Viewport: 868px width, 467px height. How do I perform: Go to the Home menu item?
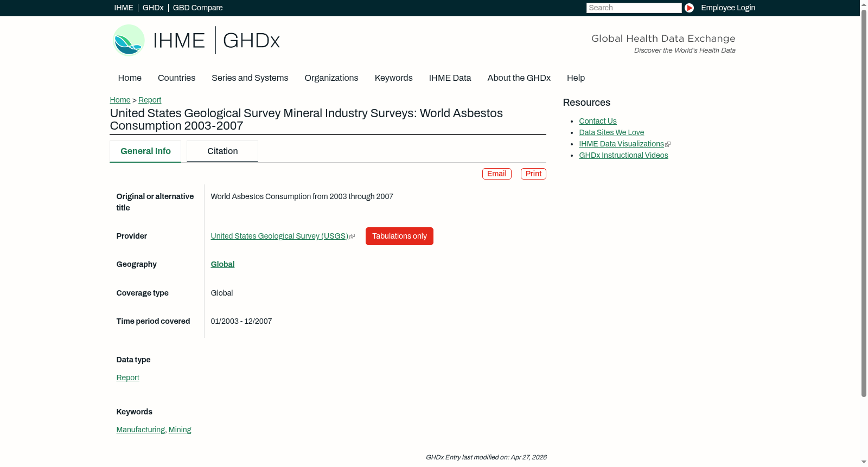tap(130, 78)
